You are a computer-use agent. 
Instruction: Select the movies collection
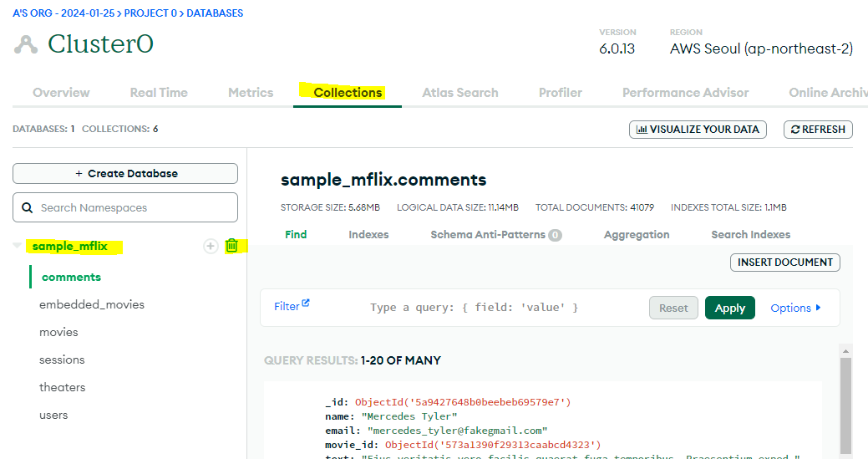pyautogui.click(x=58, y=332)
